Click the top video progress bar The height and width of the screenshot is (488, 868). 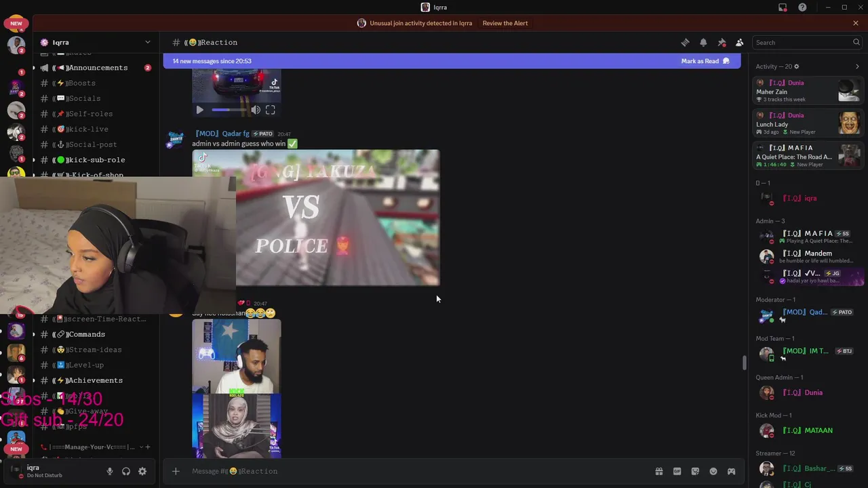(x=229, y=110)
